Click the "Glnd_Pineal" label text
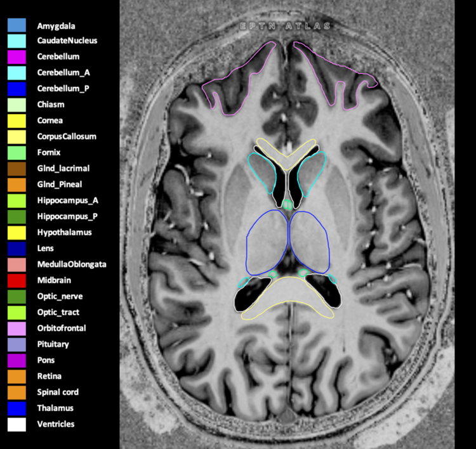Screen dimensions: 476x449 pyautogui.click(x=60, y=185)
